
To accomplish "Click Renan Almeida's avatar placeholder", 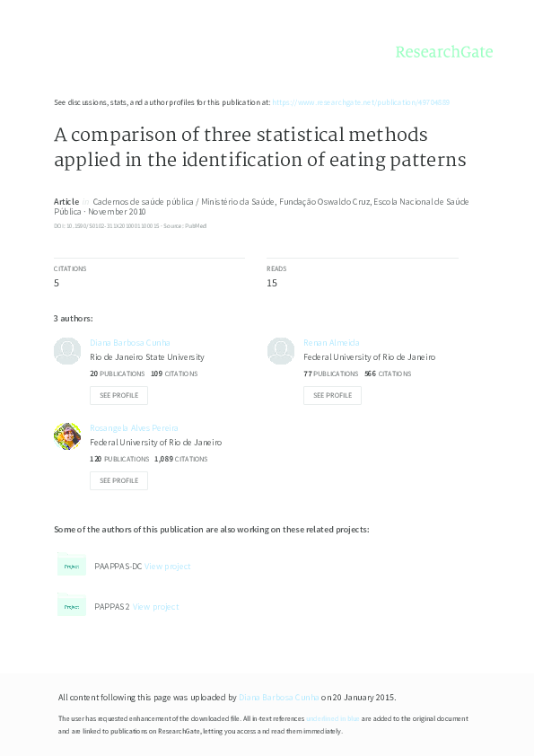I will pos(281,351).
